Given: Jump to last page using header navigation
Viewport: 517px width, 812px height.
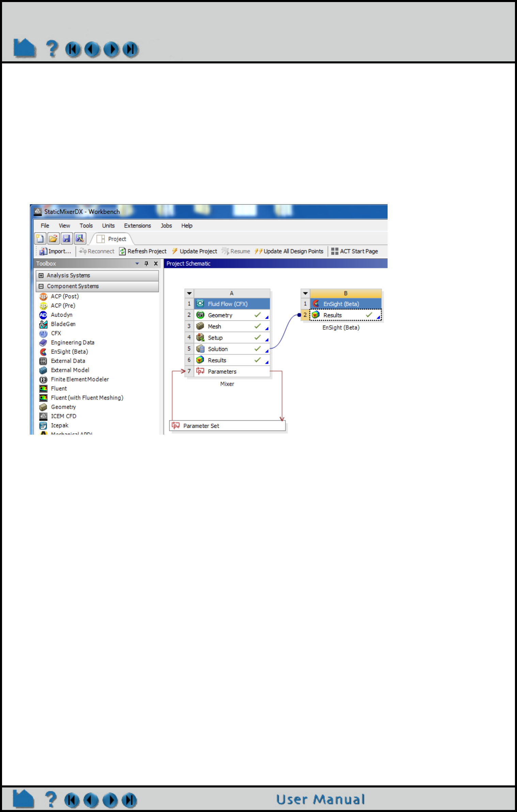Looking at the screenshot, I should point(130,49).
